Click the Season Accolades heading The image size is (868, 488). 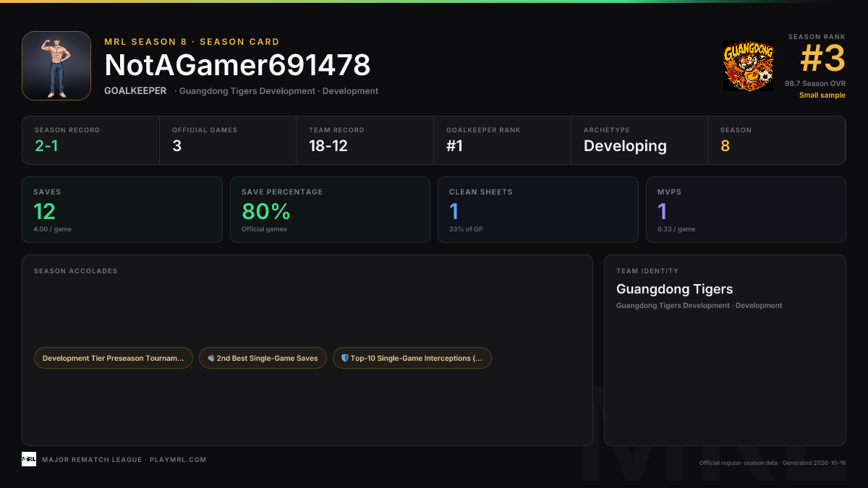click(x=75, y=271)
